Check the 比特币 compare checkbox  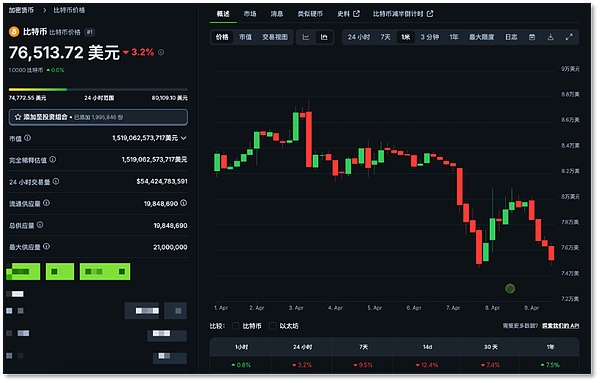coord(236,326)
